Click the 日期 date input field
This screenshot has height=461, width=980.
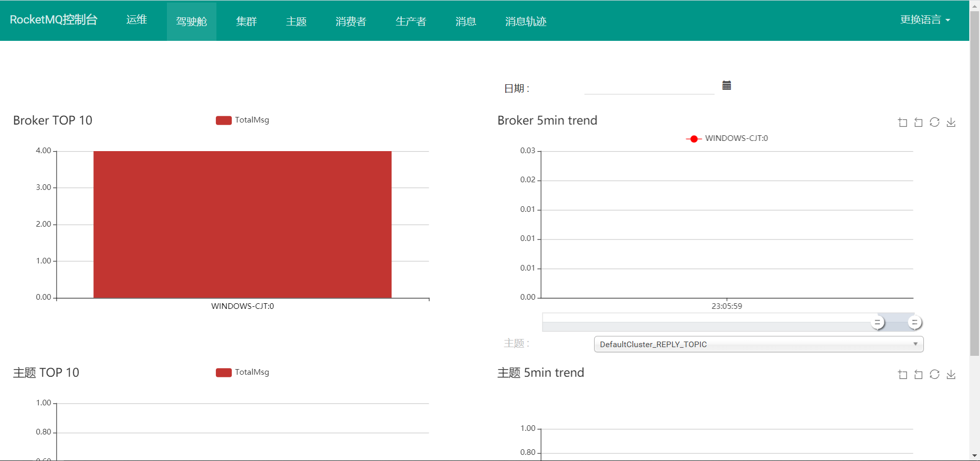click(x=649, y=87)
